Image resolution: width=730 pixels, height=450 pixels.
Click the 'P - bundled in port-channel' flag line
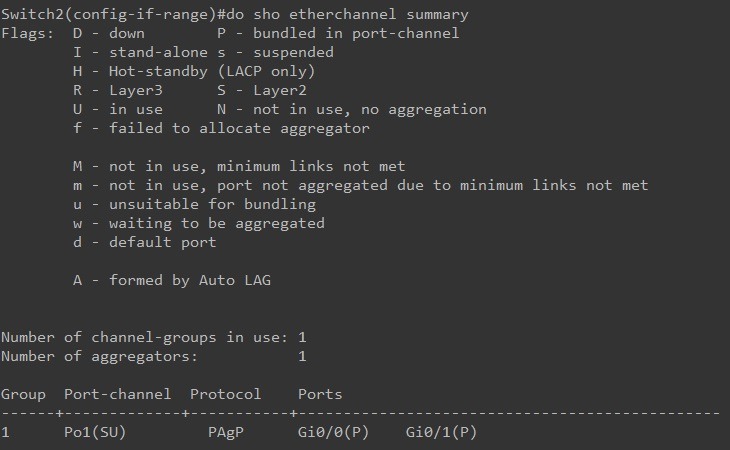pyautogui.click(x=338, y=34)
